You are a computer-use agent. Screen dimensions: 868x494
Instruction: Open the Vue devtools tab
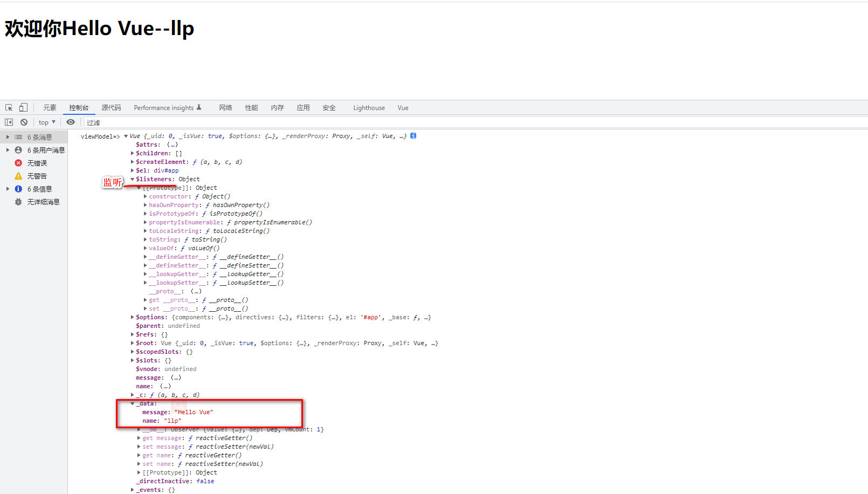(x=403, y=108)
